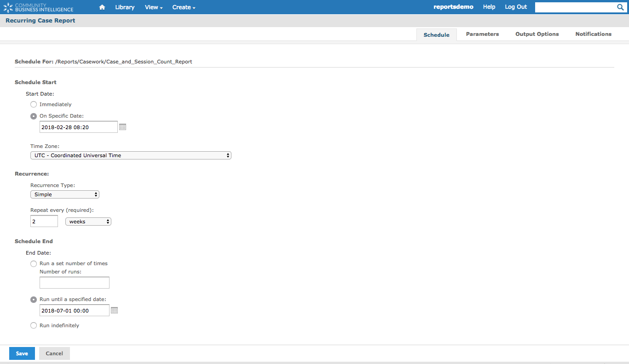This screenshot has height=364, width=629.
Task: Click the top search box
Action: 575,7
